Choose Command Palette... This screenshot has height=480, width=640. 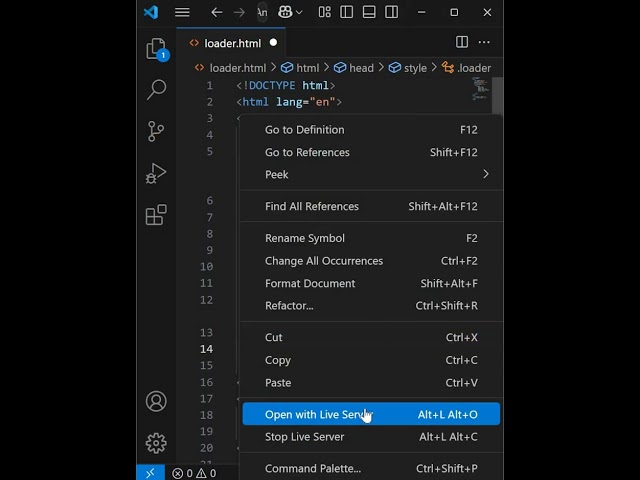tap(371, 469)
